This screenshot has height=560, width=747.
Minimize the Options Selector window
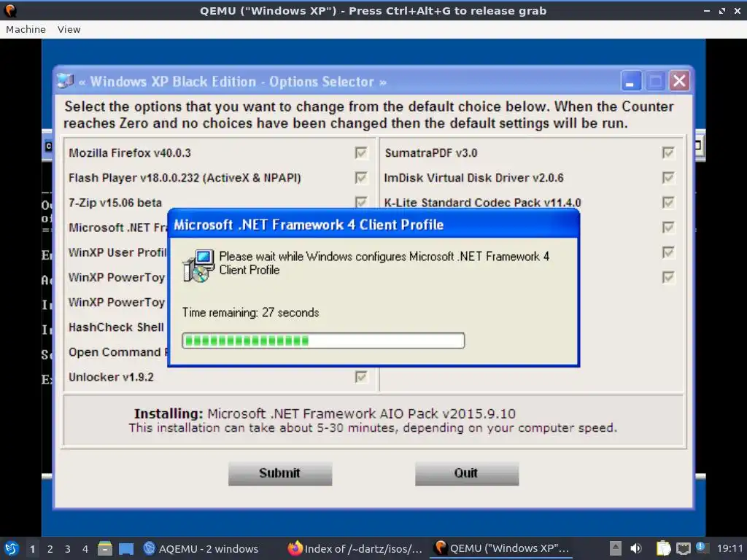pyautogui.click(x=631, y=81)
